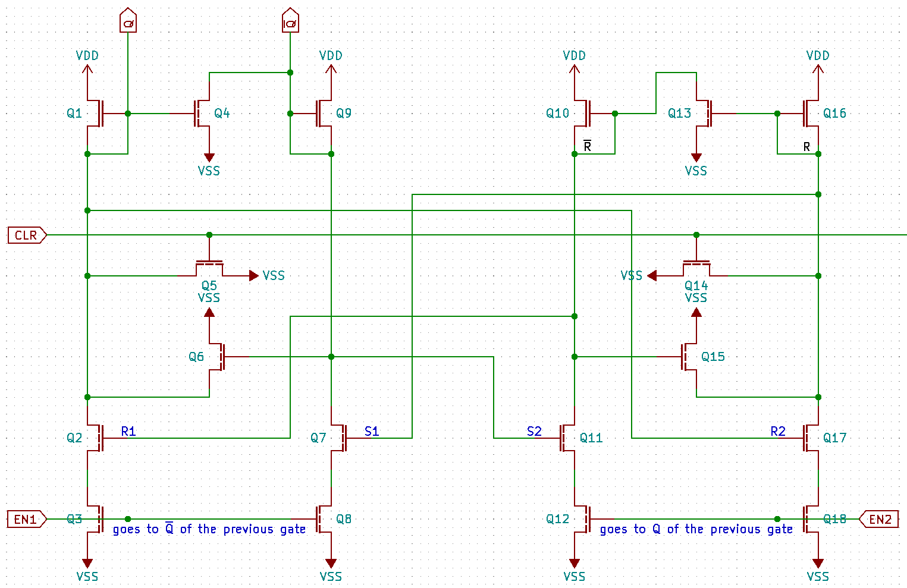Viewport: 907px width, 588px height.
Task: Select the VSS symbol below Q18
Action: tap(818, 570)
